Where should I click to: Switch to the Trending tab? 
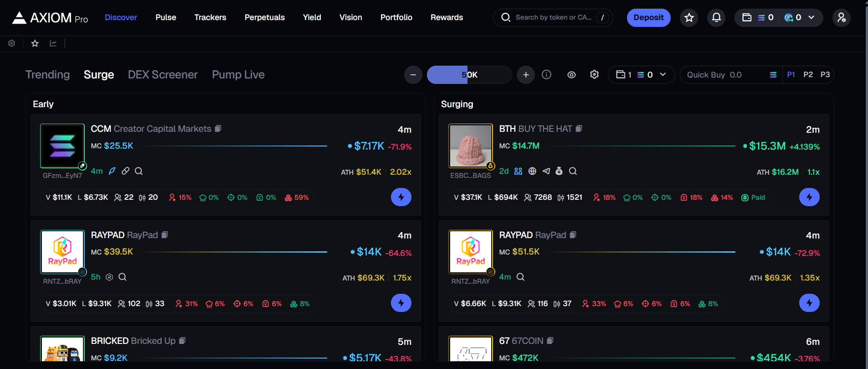click(47, 75)
